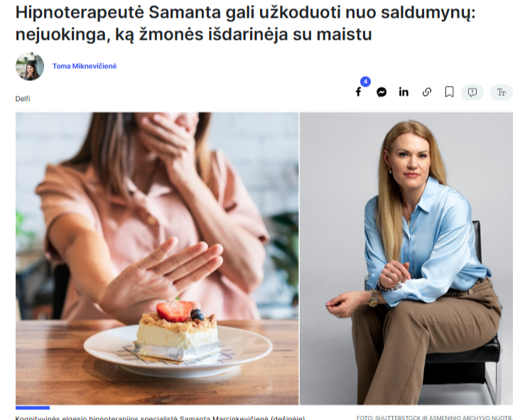The width and height of the screenshot is (525, 420).
Task: Share the article on Facebook
Action: pyautogui.click(x=358, y=92)
